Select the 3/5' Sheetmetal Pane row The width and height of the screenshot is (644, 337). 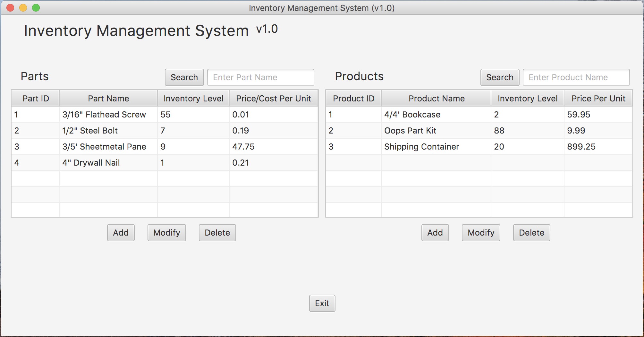click(165, 147)
